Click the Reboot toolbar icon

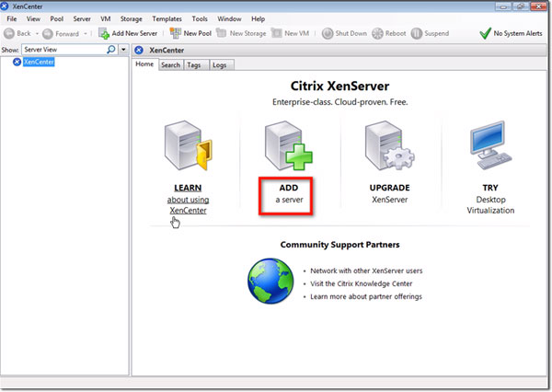[x=377, y=33]
